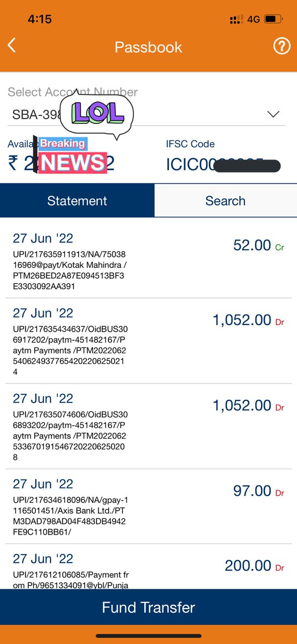297x644 pixels.
Task: Tap the back arrow in header
Action: (12, 45)
